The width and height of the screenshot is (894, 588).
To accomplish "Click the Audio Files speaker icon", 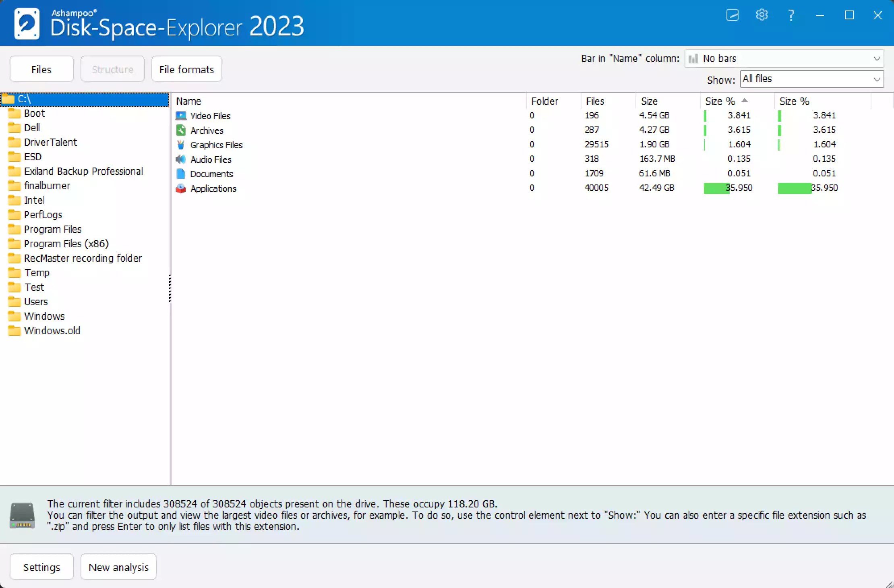I will tap(181, 159).
